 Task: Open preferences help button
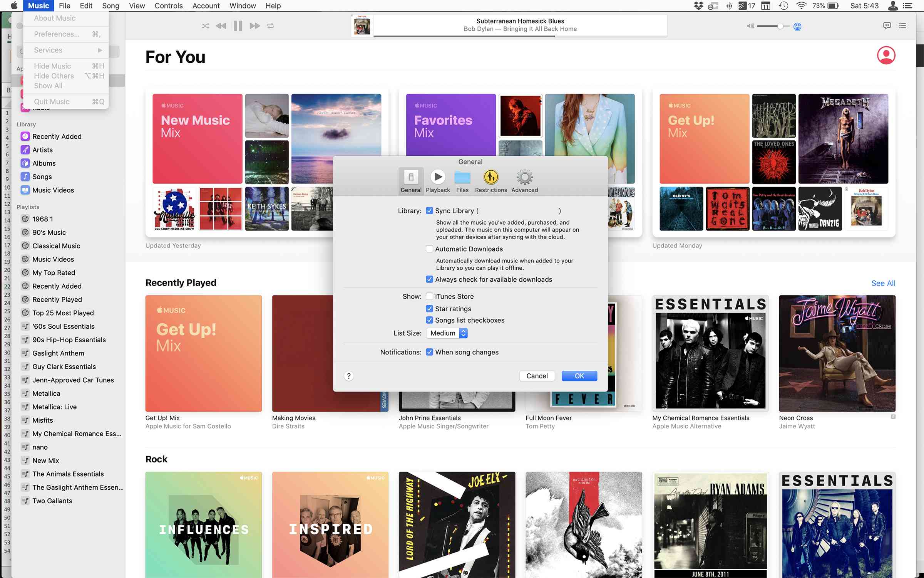coord(349,376)
